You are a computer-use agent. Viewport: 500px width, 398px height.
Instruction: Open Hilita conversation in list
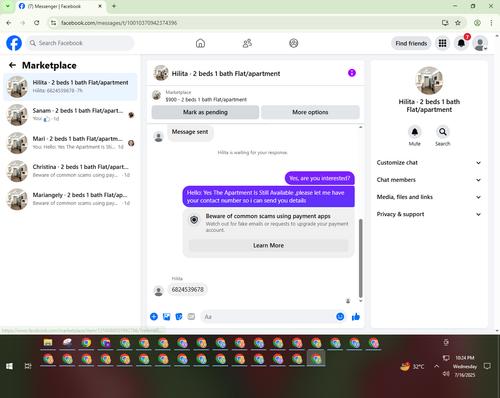click(70, 87)
